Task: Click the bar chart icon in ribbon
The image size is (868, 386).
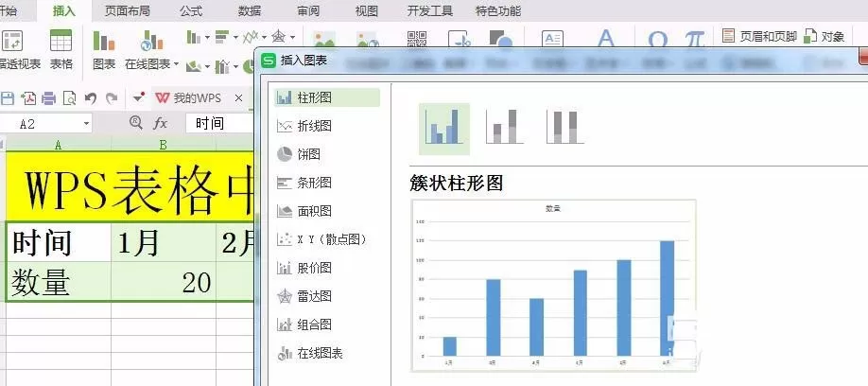Action: click(222, 37)
